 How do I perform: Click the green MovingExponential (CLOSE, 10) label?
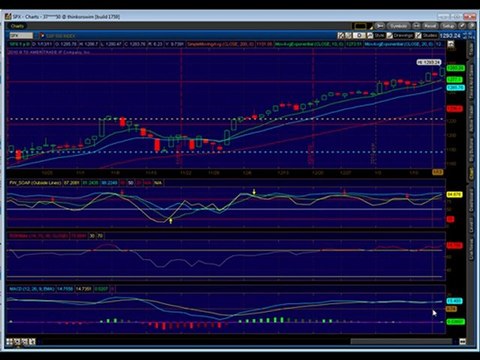click(310, 44)
